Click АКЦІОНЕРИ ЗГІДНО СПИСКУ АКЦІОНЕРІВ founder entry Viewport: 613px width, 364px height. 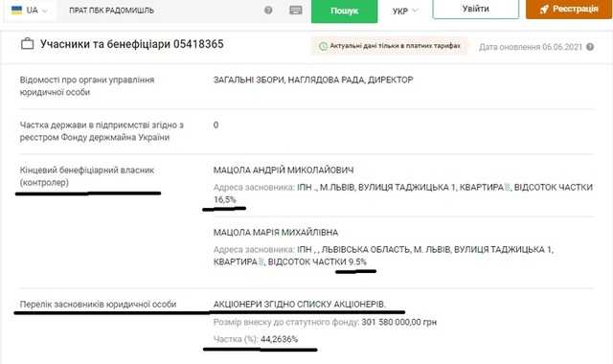tap(299, 305)
